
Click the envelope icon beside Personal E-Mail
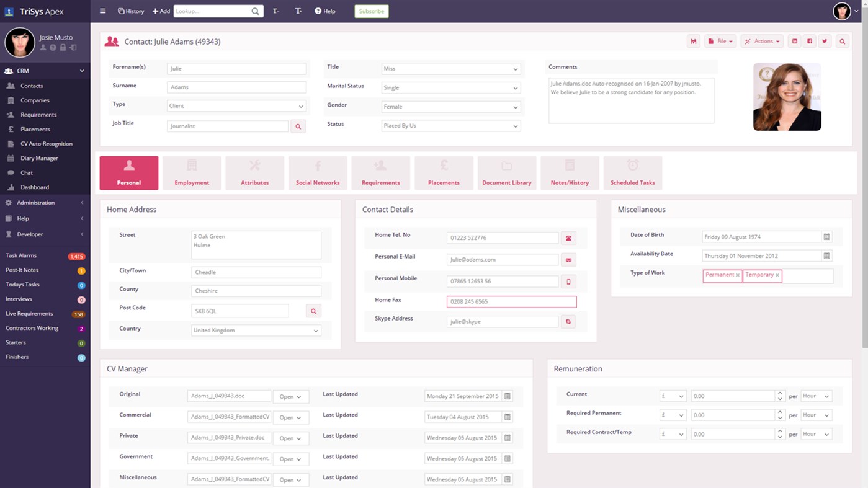tap(568, 259)
